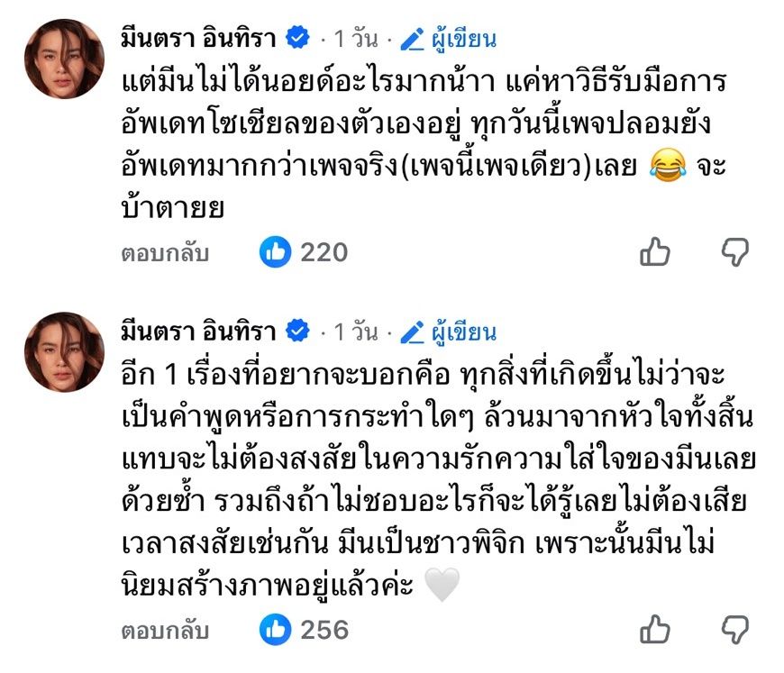Viewport: 784px width, 673px height.
Task: Reply via ตอบกลับ under the 256-reaction comment
Action: click(x=165, y=630)
